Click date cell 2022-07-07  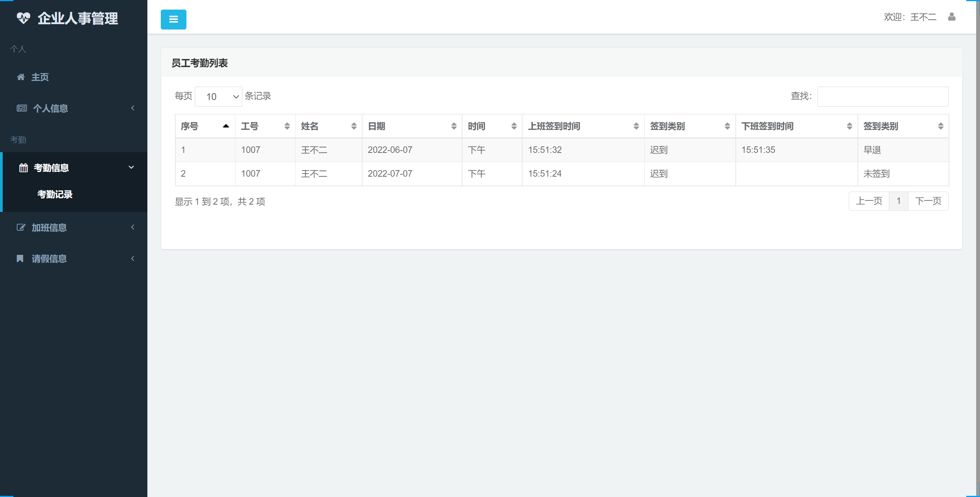point(390,174)
